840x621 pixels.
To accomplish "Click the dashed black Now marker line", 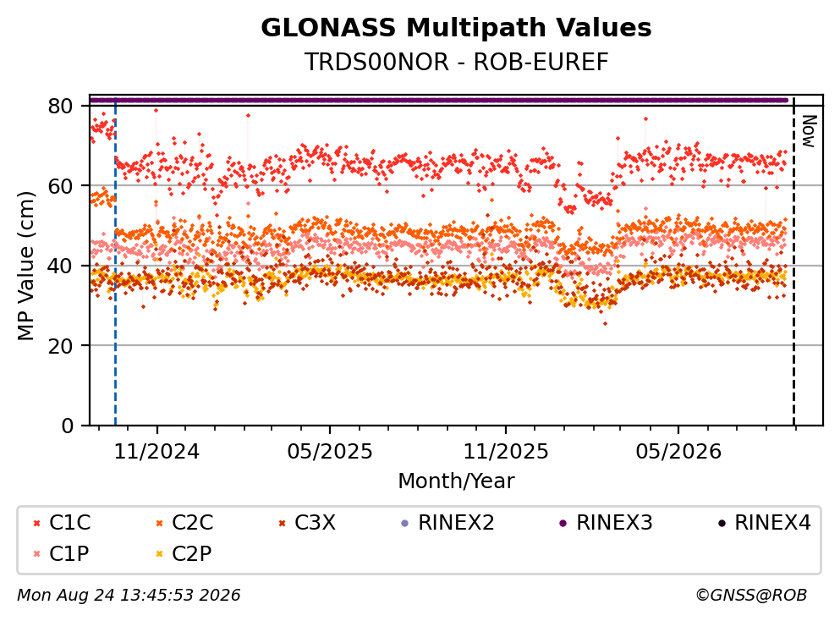I will [x=793, y=262].
